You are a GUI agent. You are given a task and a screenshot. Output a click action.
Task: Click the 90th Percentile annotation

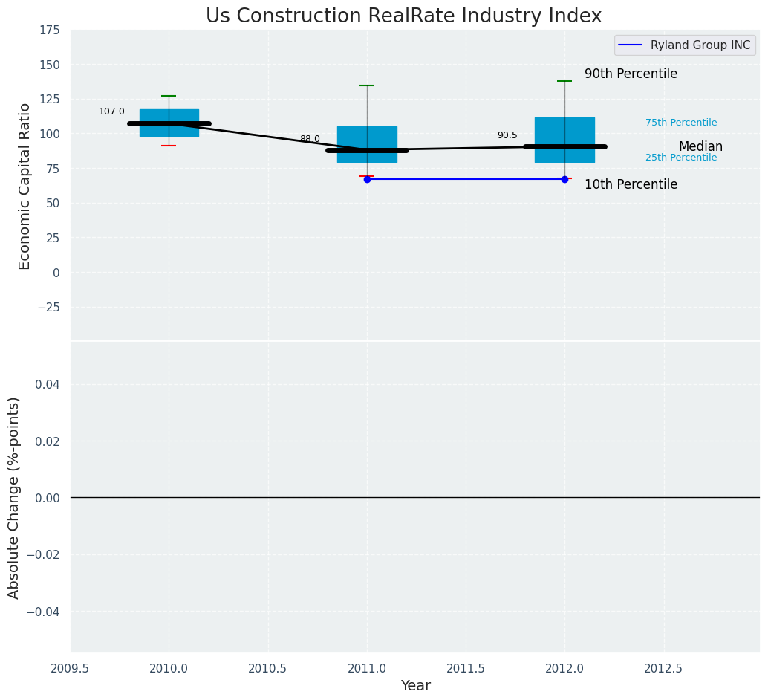631,74
